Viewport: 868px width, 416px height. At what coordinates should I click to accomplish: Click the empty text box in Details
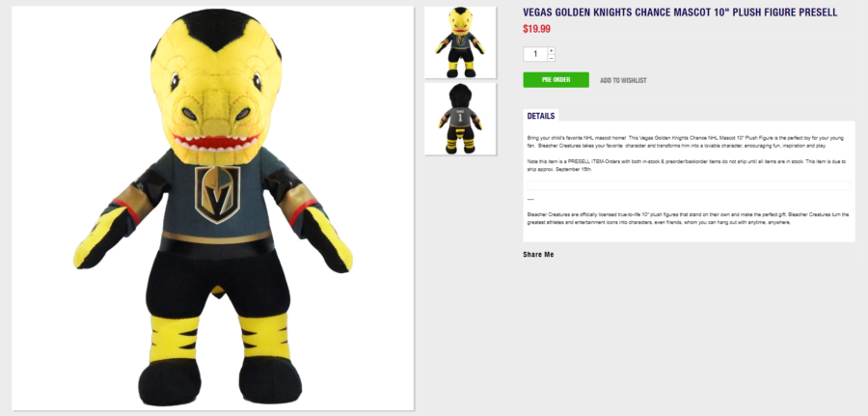pos(689,185)
